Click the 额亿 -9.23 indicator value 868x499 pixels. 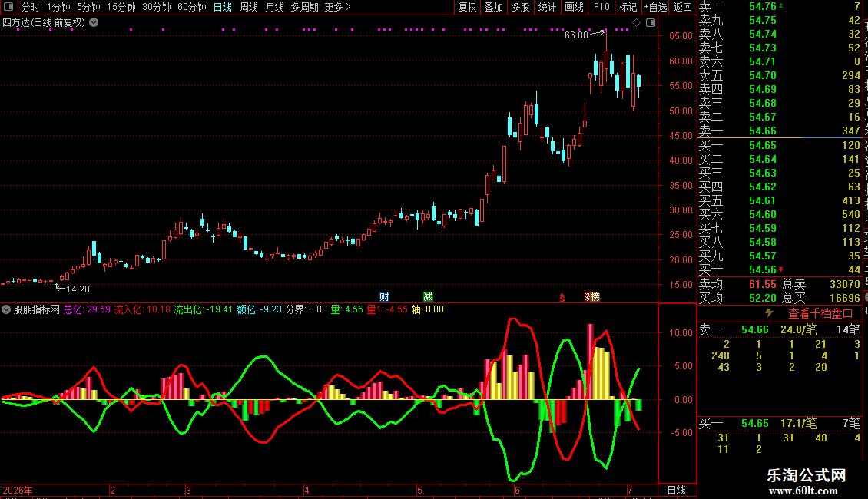coord(259,309)
